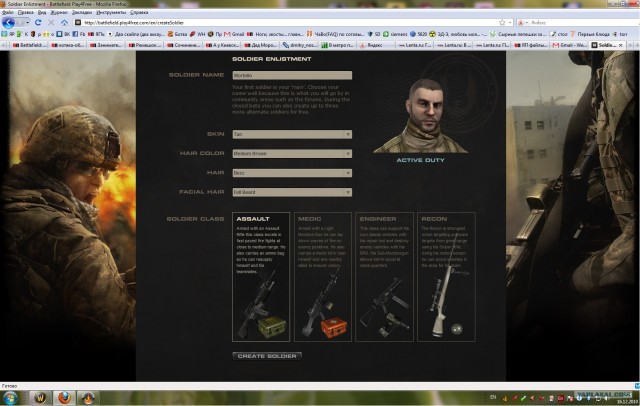Open the Hair Color dropdown
Screen dimensions: 640x406
292,153
